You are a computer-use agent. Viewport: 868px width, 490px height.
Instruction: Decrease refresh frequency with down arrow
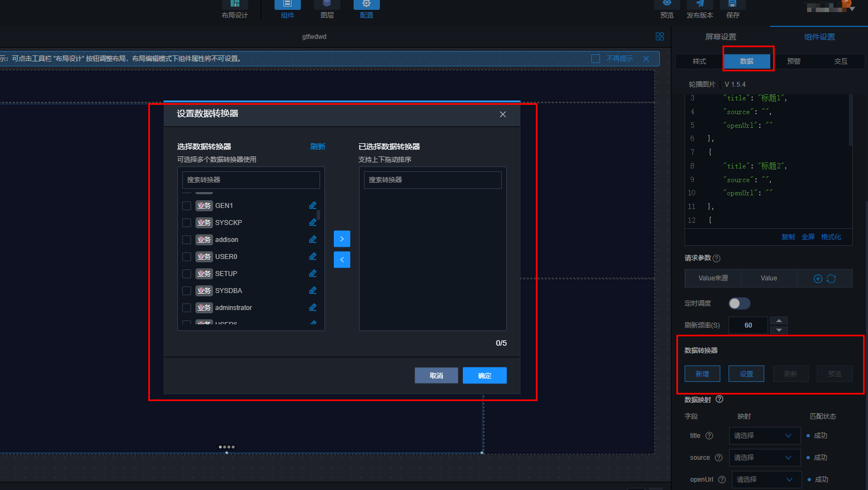(779, 330)
